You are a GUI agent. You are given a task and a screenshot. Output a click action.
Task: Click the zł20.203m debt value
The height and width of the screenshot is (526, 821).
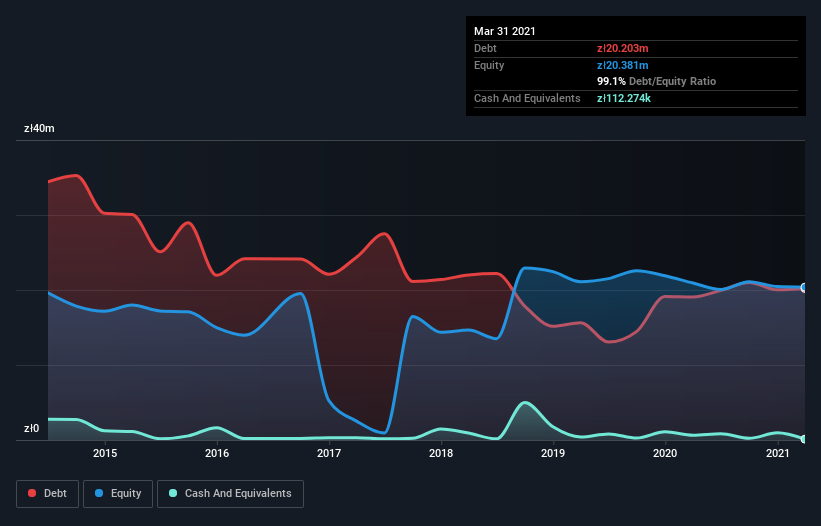[623, 48]
